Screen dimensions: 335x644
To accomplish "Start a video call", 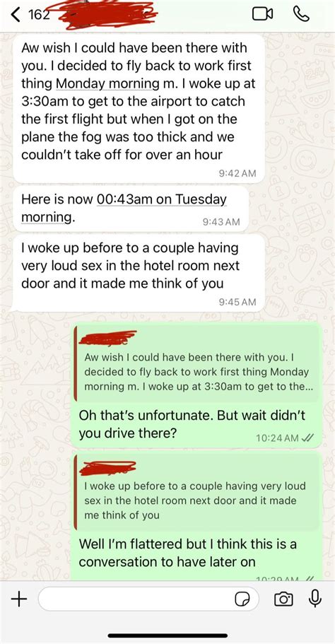I will point(263,14).
